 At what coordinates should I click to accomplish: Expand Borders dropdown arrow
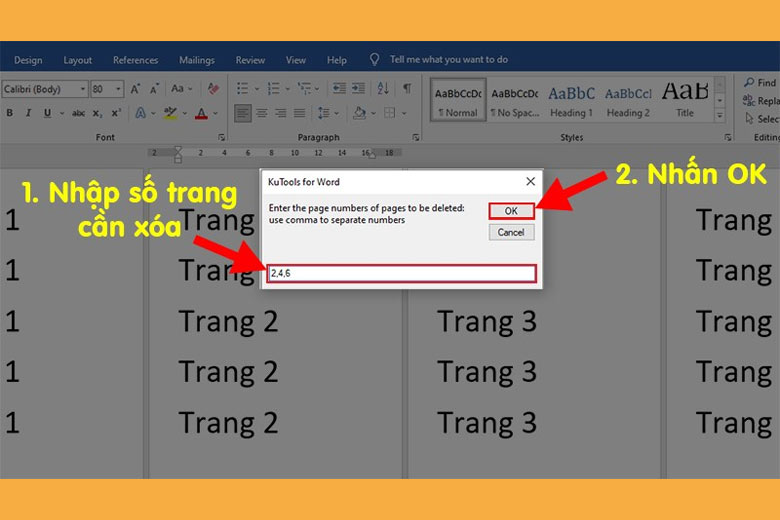coord(404,113)
